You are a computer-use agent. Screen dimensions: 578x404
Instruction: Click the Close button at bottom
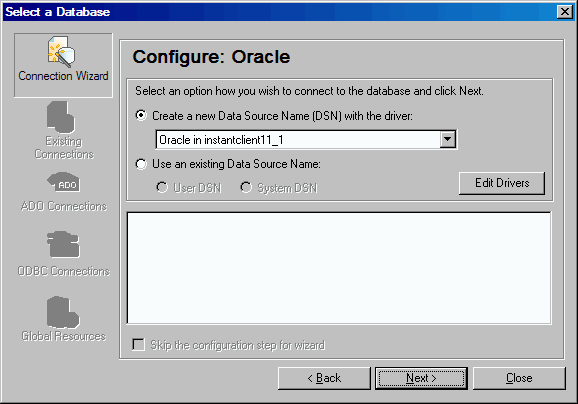(x=519, y=378)
